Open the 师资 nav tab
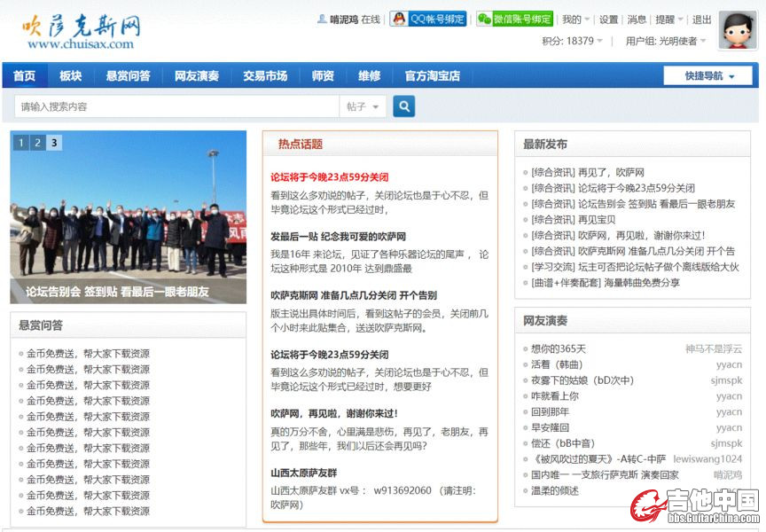The height and width of the screenshot is (532, 766). coord(323,75)
